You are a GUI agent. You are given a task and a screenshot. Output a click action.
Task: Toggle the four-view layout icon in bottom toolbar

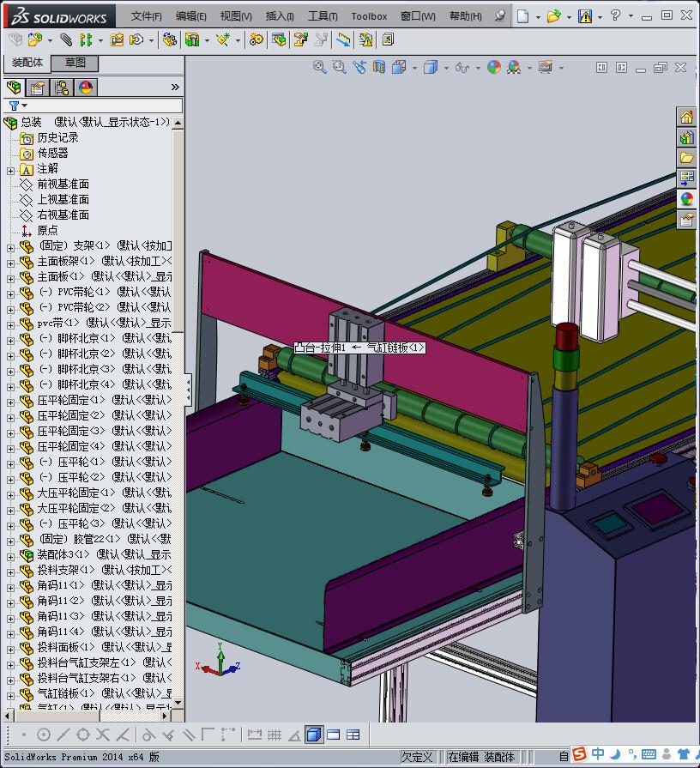click(x=353, y=735)
